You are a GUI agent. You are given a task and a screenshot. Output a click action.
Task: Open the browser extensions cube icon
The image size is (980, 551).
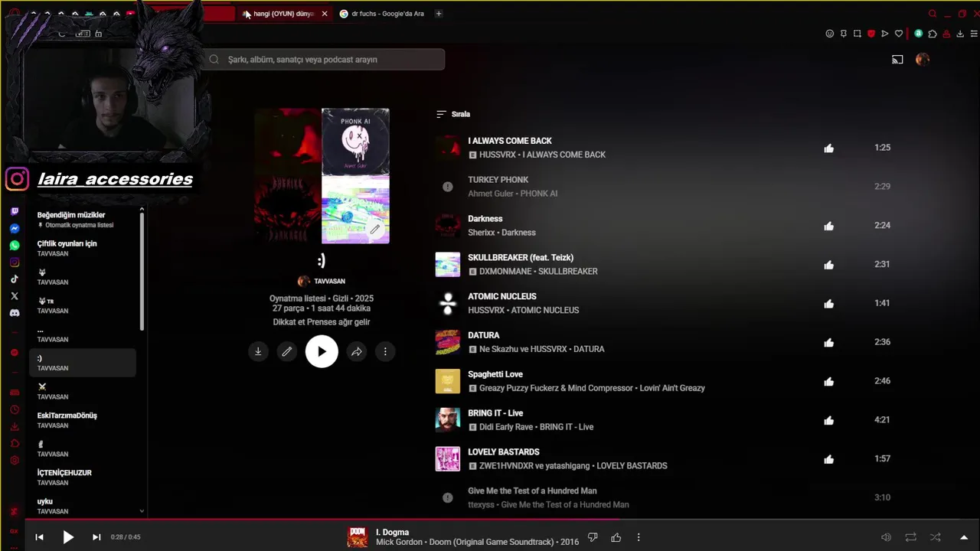932,34
